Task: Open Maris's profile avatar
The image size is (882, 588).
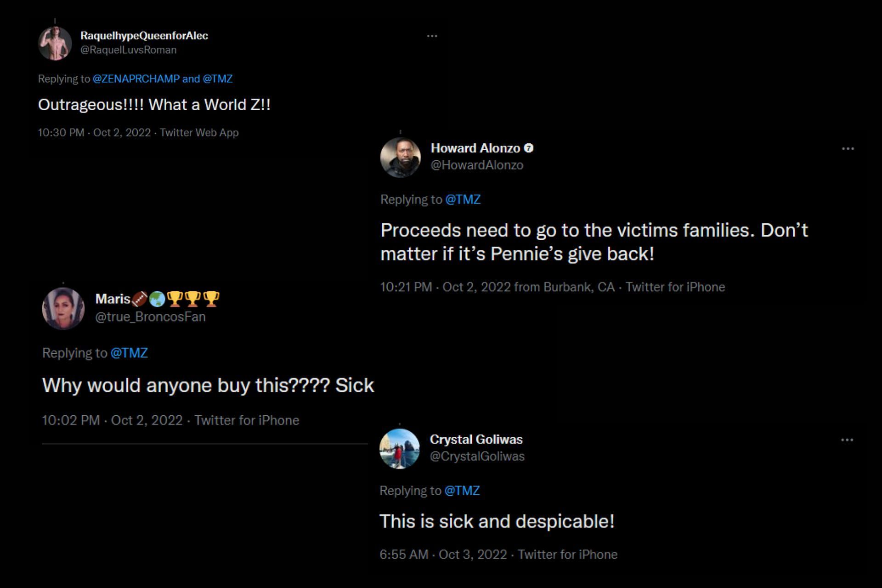Action: click(63, 308)
